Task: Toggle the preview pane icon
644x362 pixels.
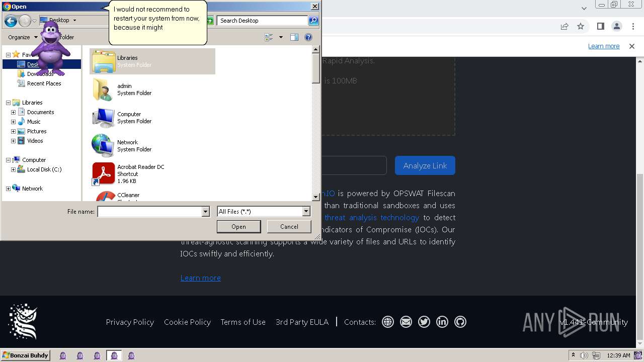Action: coord(294,37)
